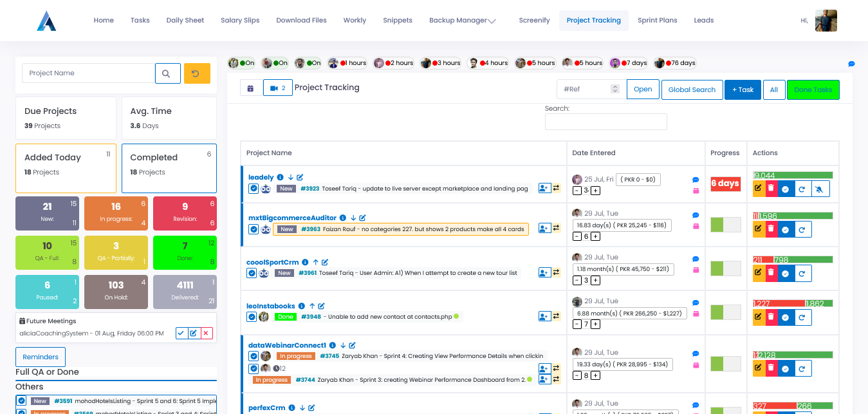Viewport: 868px width, 414px height.
Task: Open info icon for leadely project
Action: (x=281, y=177)
